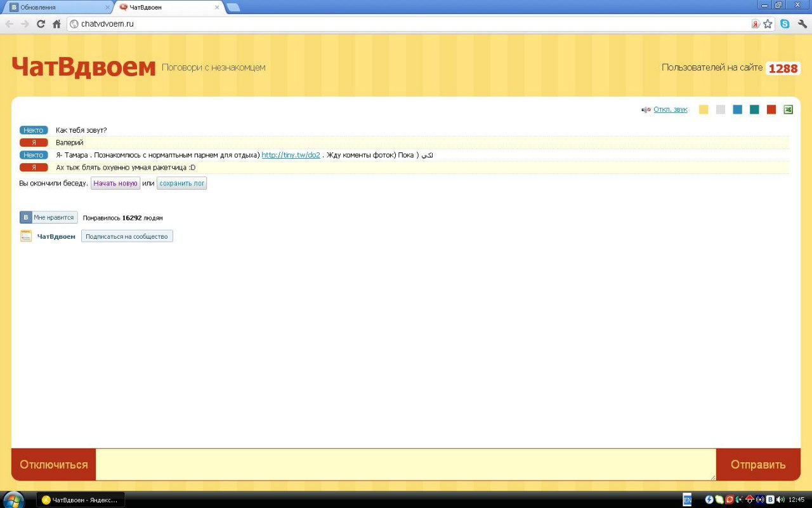The height and width of the screenshot is (508, 812).
Task: Switch to the Обновления tab
Action: [58, 8]
